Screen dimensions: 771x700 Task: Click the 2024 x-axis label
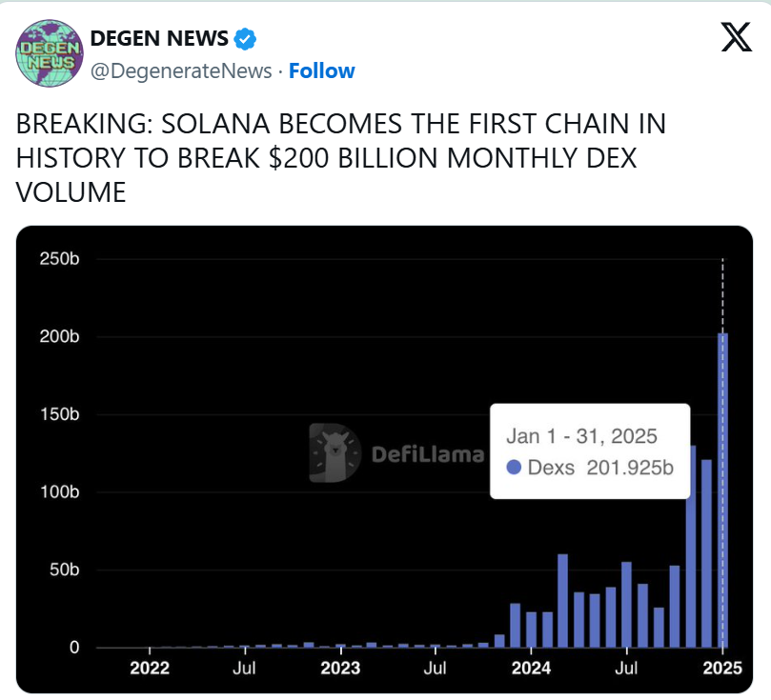coord(531,668)
